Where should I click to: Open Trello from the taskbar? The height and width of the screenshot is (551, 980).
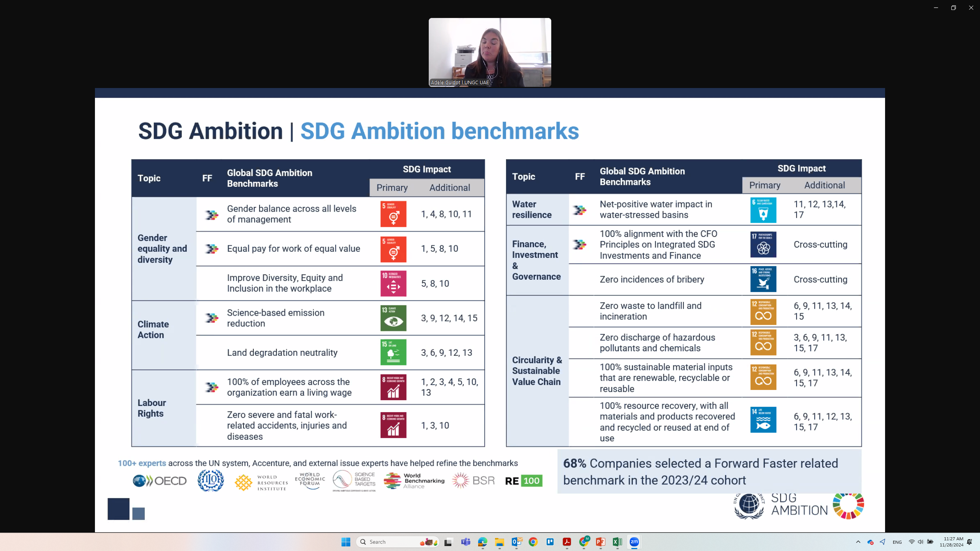550,542
